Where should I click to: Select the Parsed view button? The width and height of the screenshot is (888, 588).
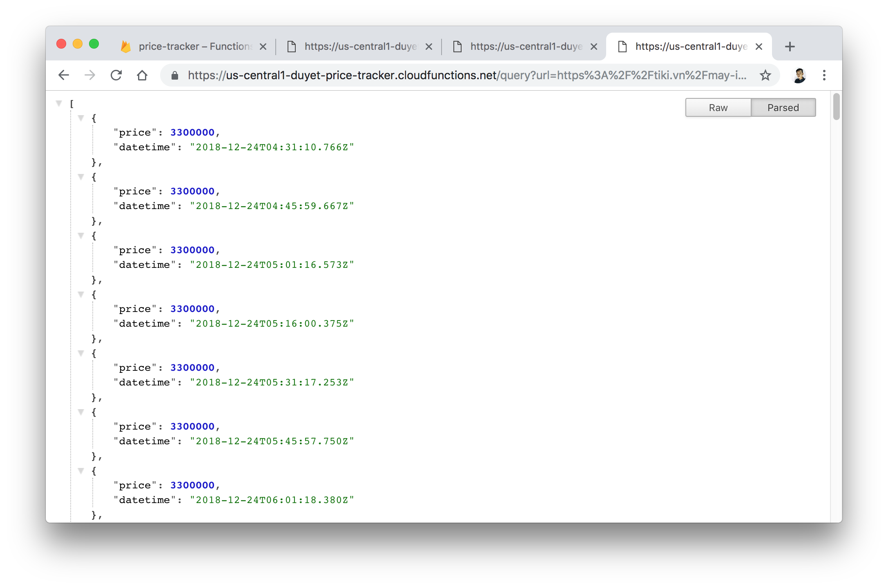[x=782, y=108]
